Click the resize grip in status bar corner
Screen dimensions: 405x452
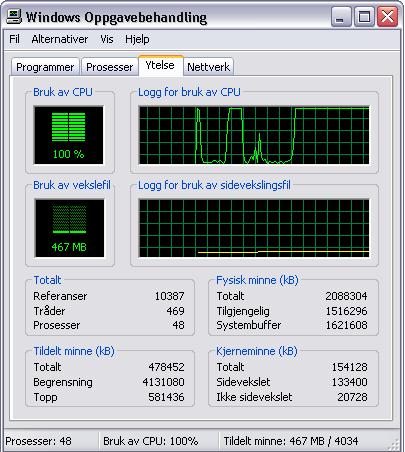click(394, 442)
